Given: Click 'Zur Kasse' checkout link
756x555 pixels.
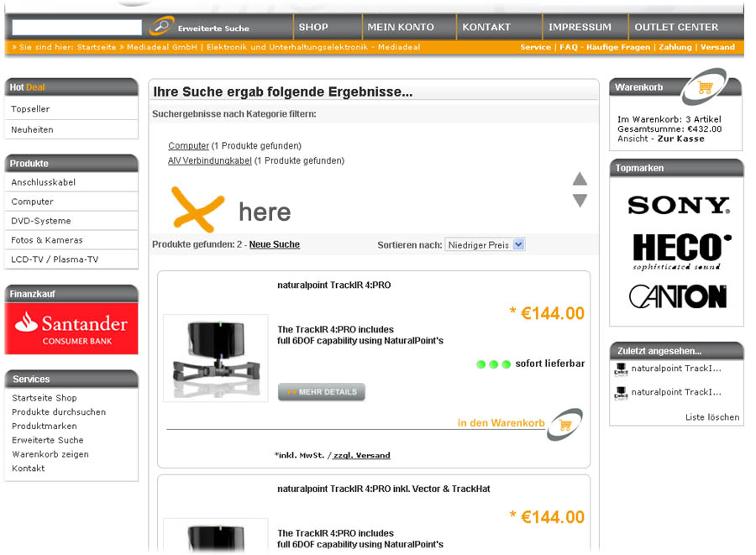Looking at the screenshot, I should point(680,139).
